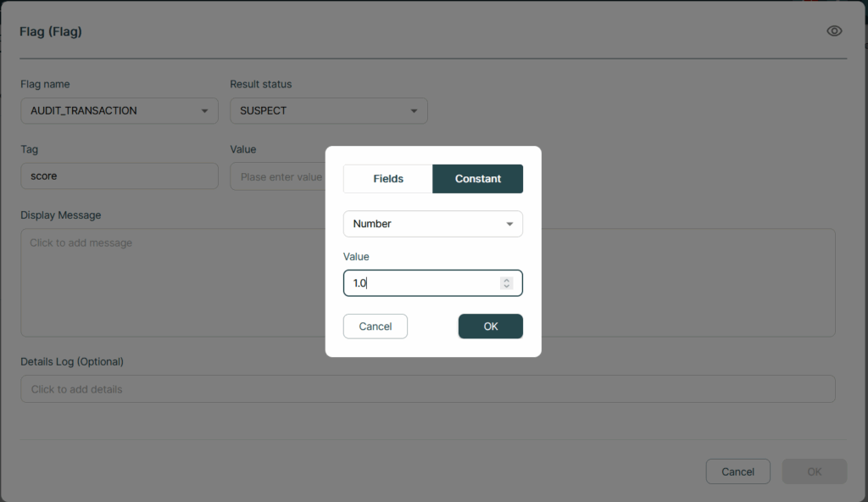Click the Value stepper down arrow
868x502 pixels.
506,287
